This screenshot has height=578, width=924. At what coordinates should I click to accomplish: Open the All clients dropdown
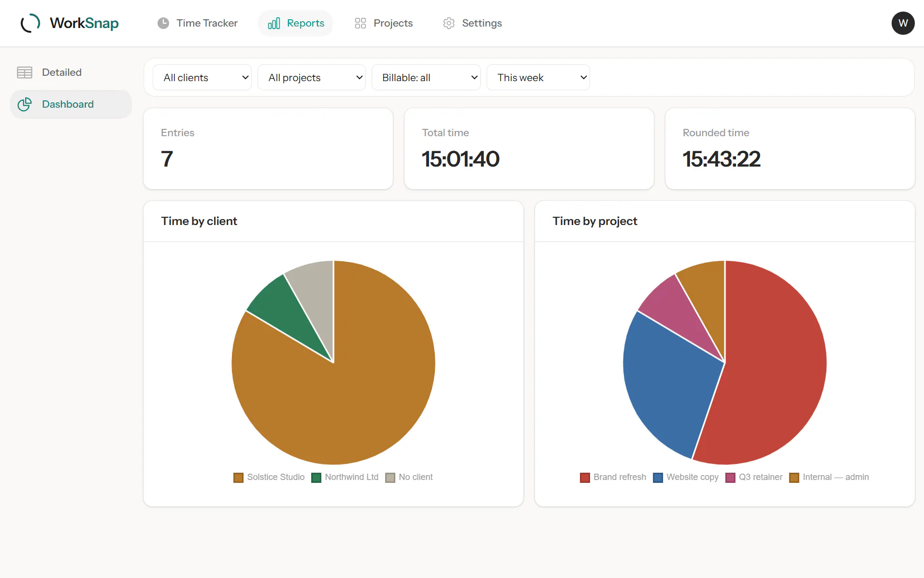point(202,77)
